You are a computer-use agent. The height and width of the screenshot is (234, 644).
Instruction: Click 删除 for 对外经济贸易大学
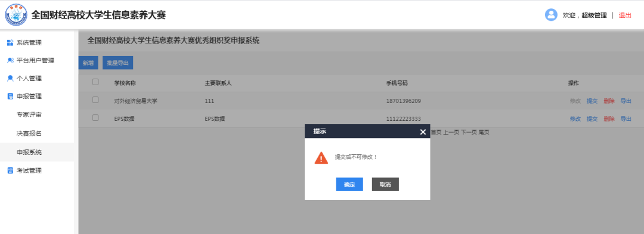click(x=609, y=101)
